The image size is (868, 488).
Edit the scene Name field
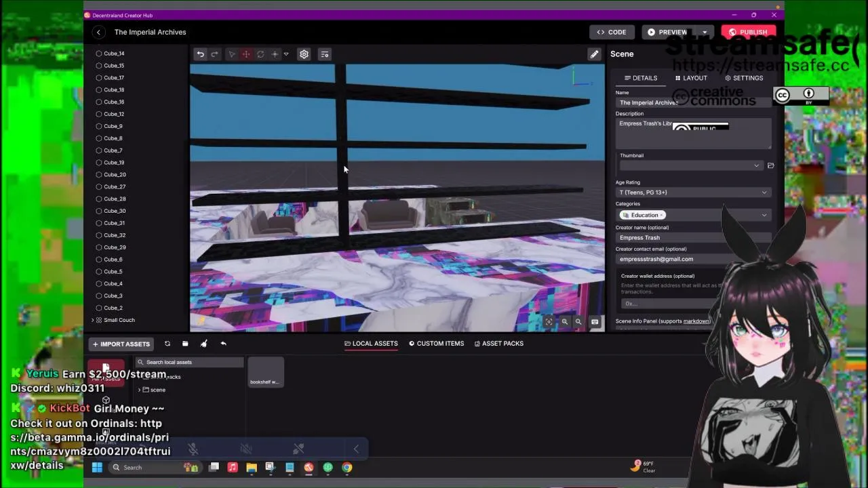693,102
